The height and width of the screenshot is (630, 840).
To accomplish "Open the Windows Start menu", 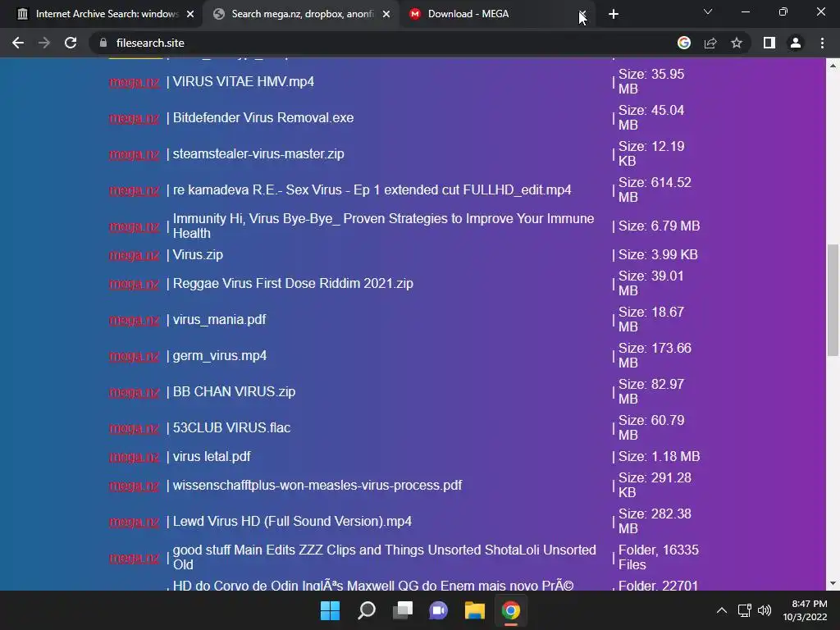I will 330,610.
